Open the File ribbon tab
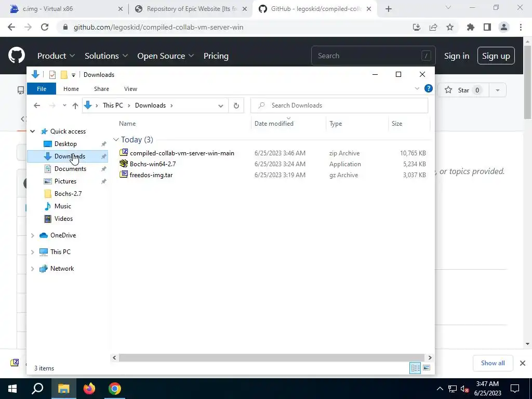Screen dimensions: 532x399 tap(42, 88)
